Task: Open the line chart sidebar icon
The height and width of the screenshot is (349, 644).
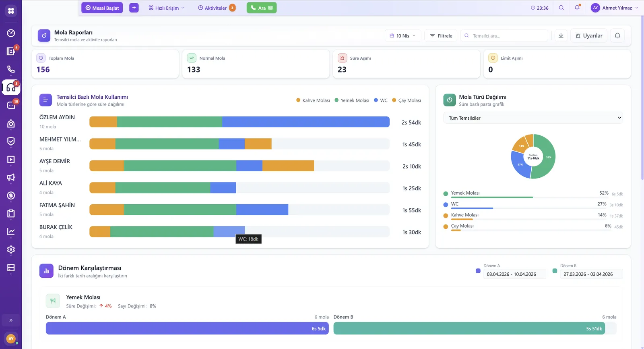Action: pos(11,231)
